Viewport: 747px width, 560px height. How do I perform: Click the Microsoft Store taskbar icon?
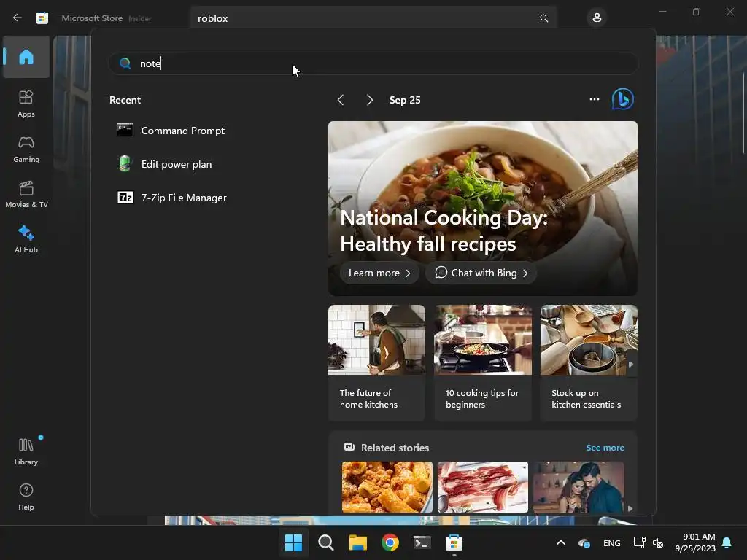454,542
